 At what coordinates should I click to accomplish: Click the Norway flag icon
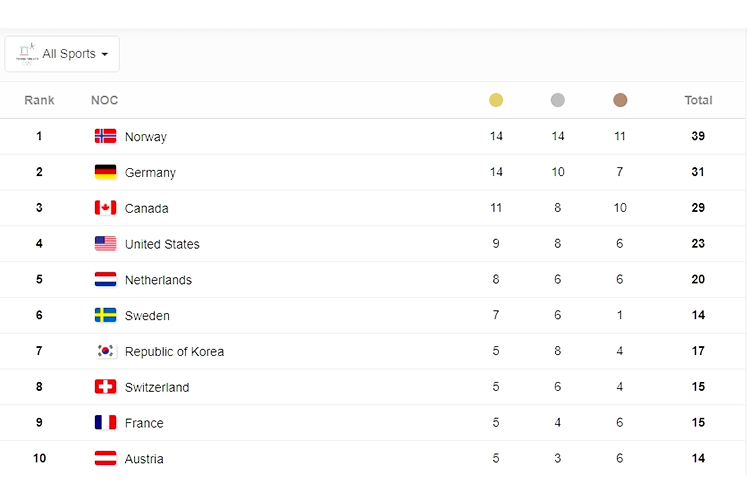tap(105, 136)
